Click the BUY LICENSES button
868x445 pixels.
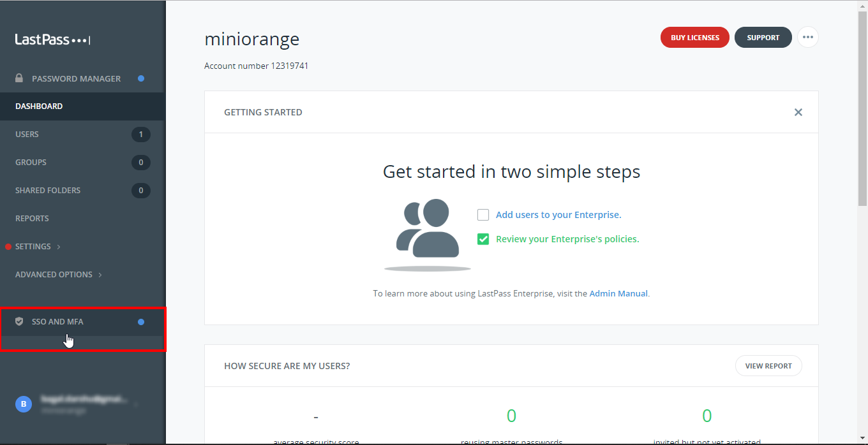pos(694,37)
